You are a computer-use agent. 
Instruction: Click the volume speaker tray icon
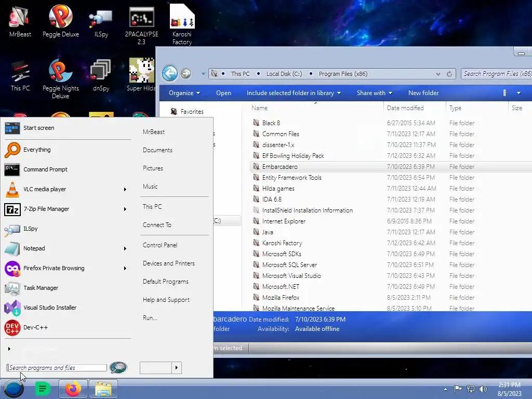click(483, 389)
